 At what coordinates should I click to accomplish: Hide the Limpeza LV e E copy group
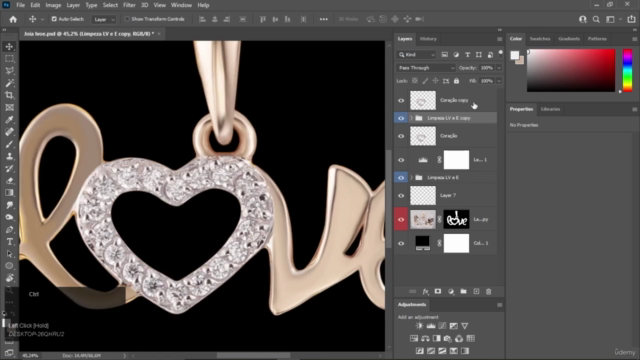tap(401, 118)
